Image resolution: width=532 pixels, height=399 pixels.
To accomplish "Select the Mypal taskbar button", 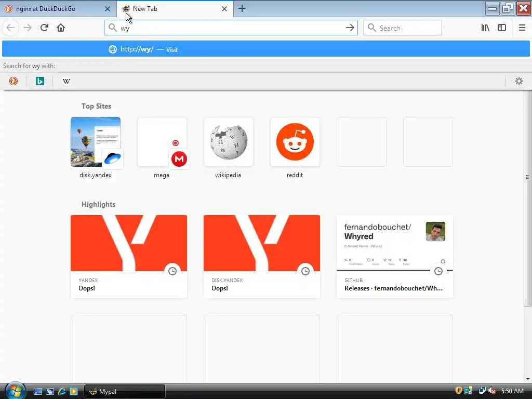I will [x=125, y=392].
